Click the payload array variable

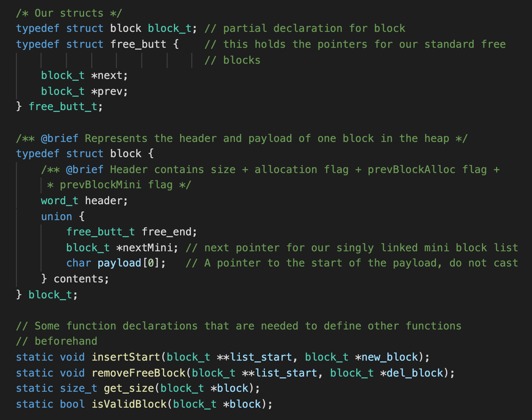point(119,263)
